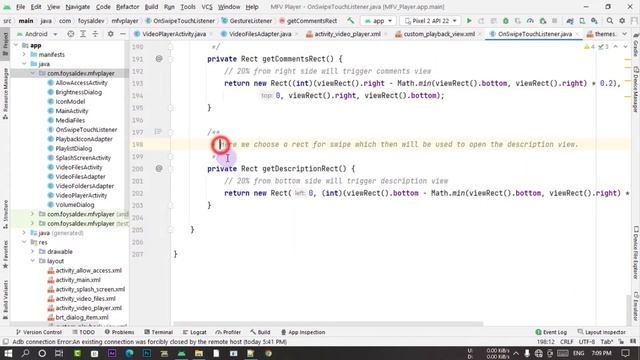
Task: Open Event Log panel
Action: (x=551, y=332)
